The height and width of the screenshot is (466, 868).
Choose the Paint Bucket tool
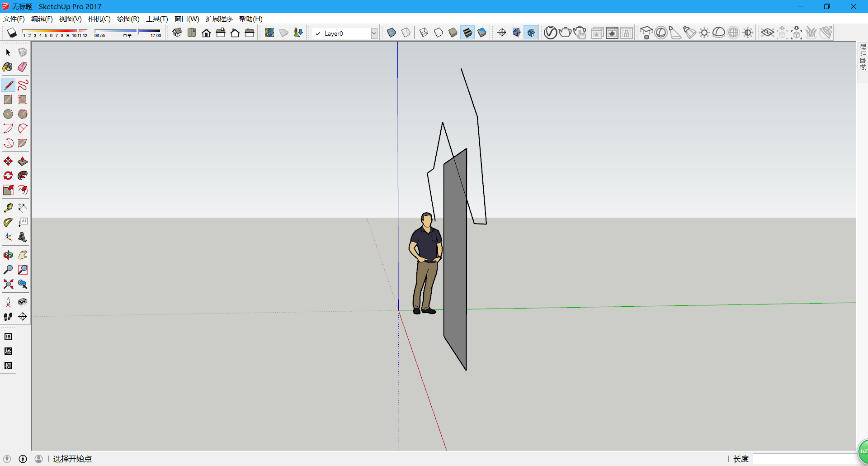8,67
